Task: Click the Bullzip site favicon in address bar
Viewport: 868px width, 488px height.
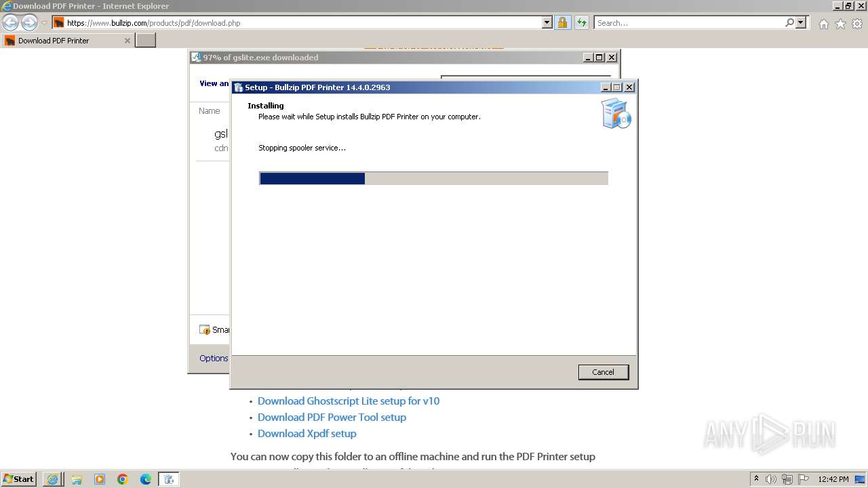Action: coord(59,22)
